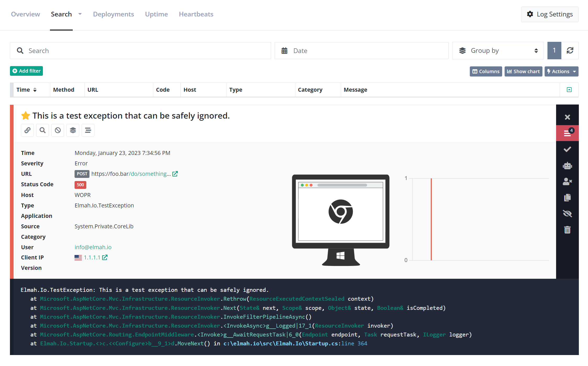Click the robot icon in the sidebar
The image size is (588, 366).
pos(567,165)
